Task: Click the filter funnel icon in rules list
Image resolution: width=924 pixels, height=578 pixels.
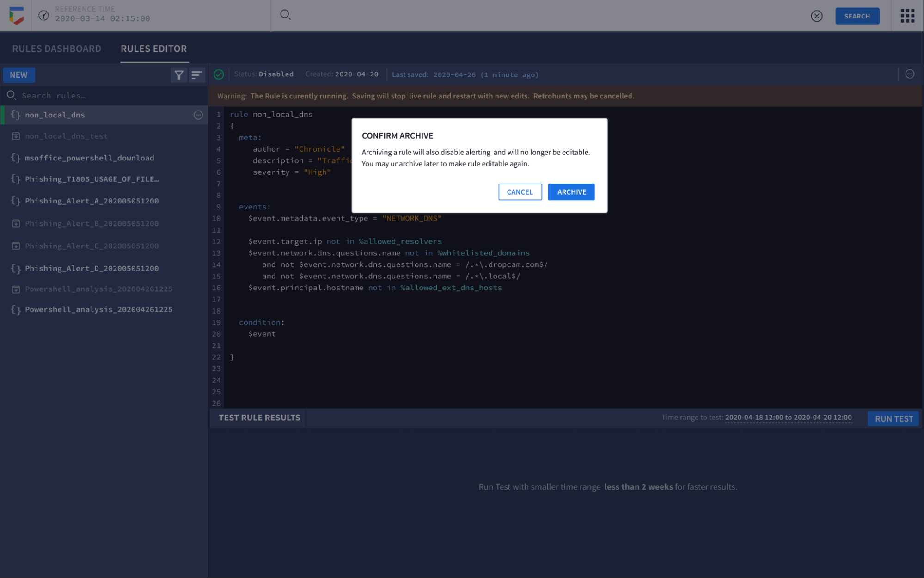Action: [x=179, y=74]
